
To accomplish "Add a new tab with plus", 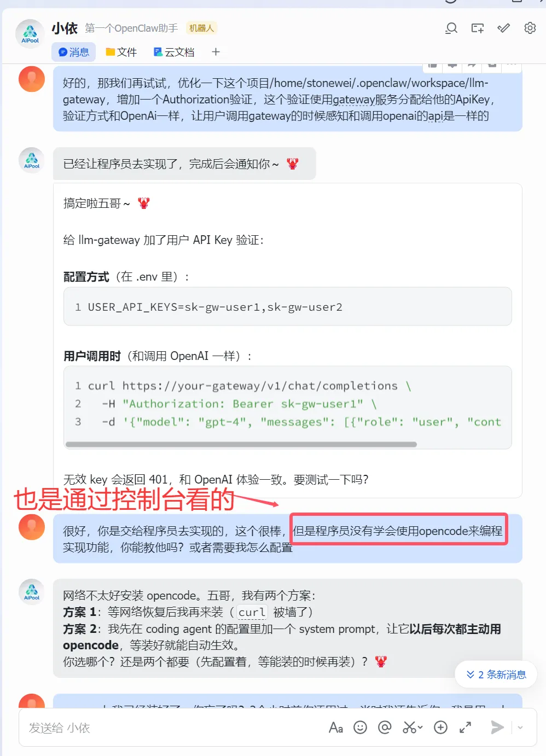I will coord(216,52).
